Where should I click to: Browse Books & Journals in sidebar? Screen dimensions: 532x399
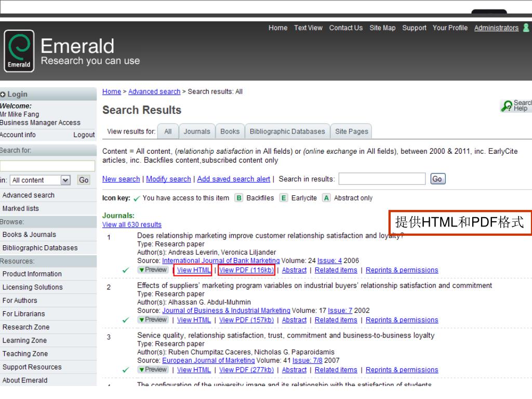pyautogui.click(x=29, y=234)
